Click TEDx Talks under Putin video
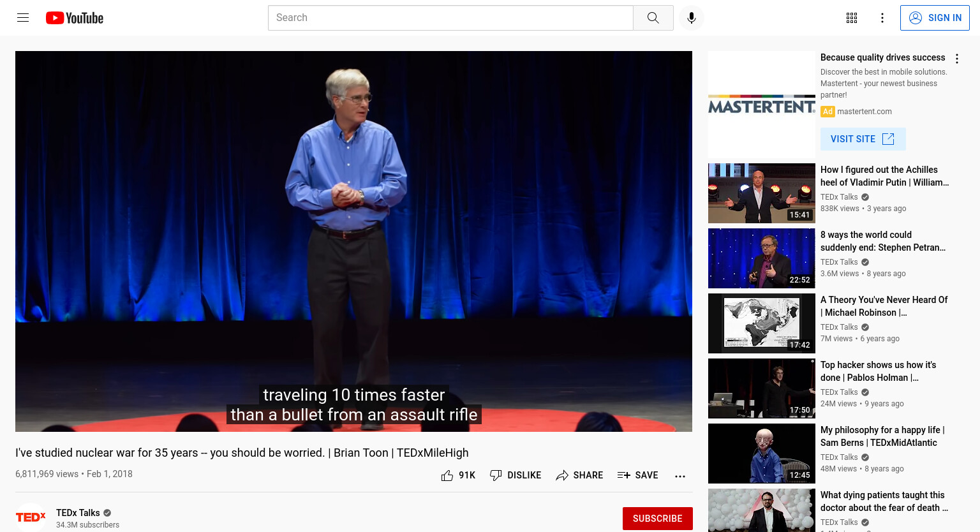This screenshot has height=532, width=980. (x=839, y=197)
